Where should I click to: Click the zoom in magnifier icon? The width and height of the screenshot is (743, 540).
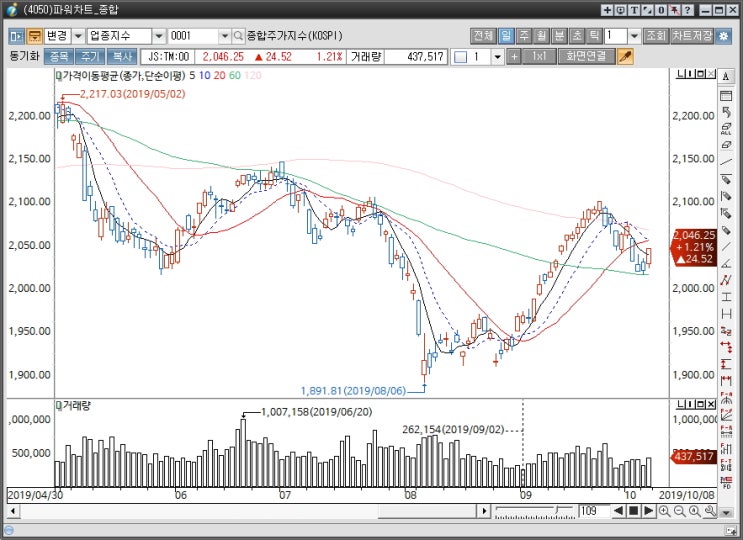click(x=664, y=511)
